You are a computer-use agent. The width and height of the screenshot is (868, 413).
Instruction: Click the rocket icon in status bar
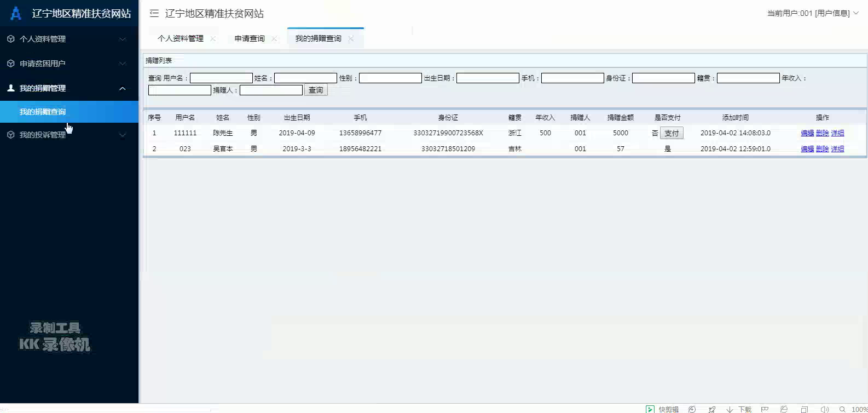(712, 409)
